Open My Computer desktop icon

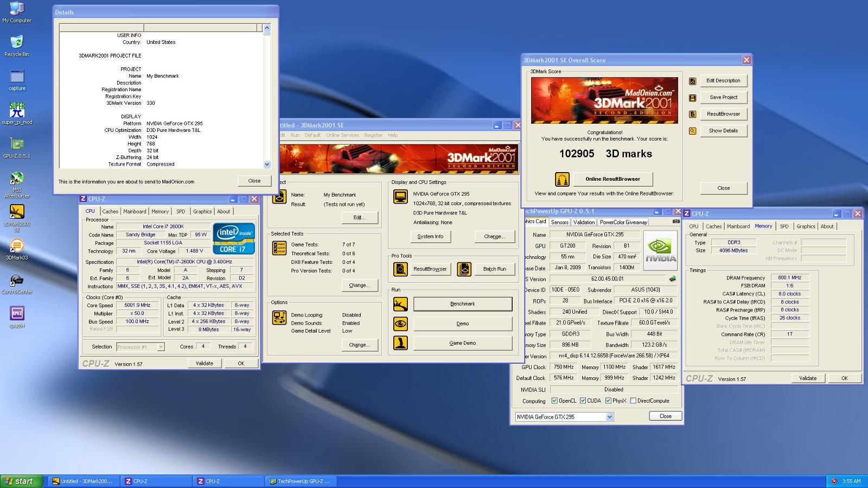click(x=17, y=12)
